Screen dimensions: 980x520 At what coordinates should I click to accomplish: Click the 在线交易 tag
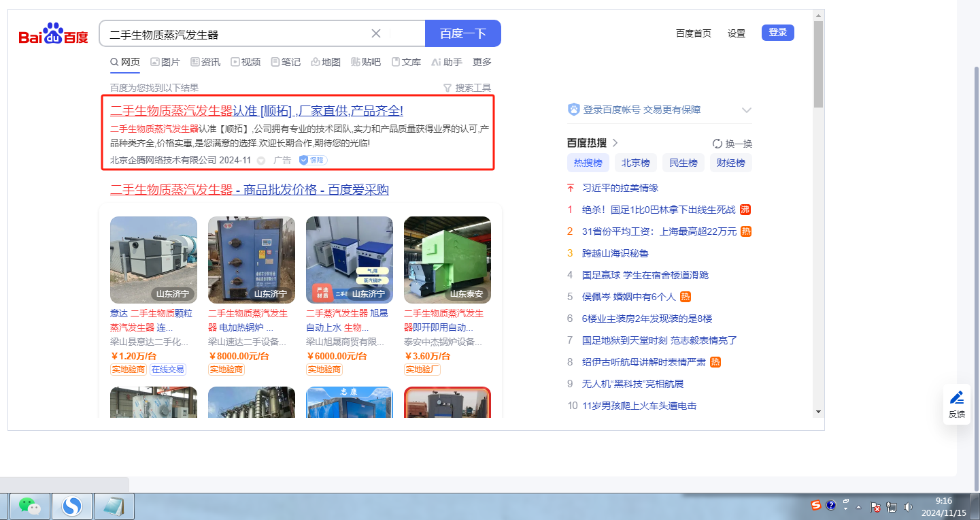168,370
